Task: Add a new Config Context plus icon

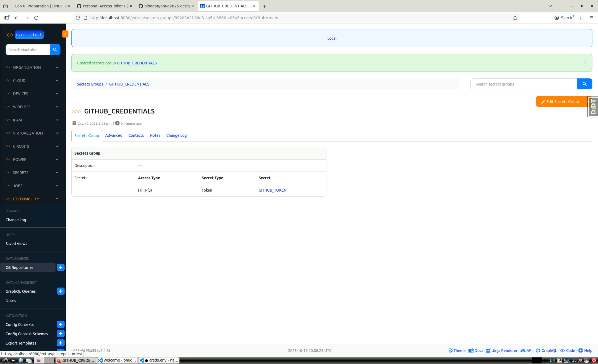Action: (x=61, y=324)
